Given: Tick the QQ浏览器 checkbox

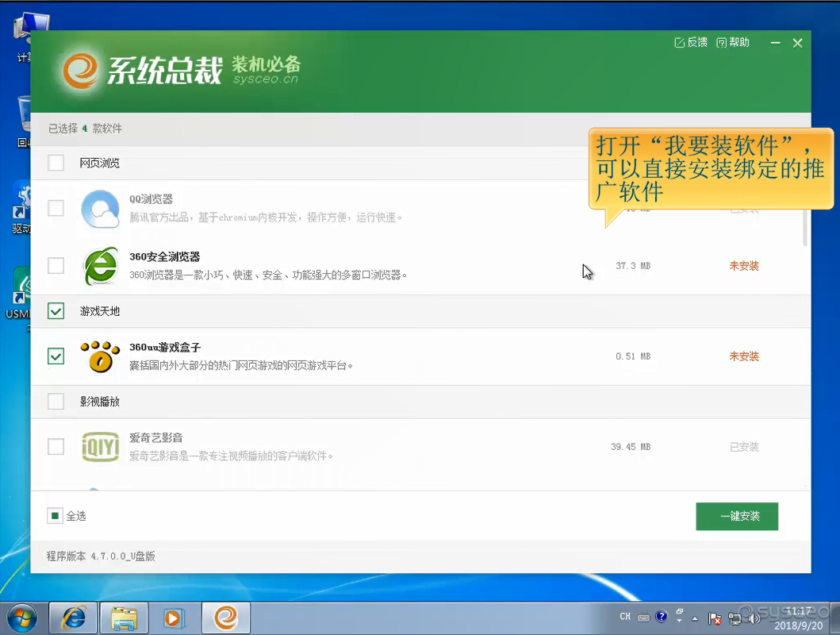Looking at the screenshot, I should tap(56, 208).
